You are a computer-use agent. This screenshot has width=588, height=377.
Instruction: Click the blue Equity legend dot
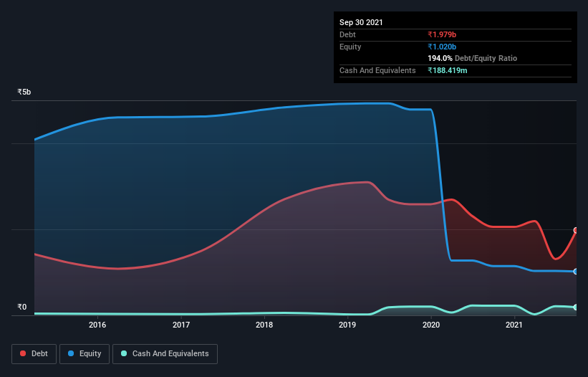click(x=71, y=353)
